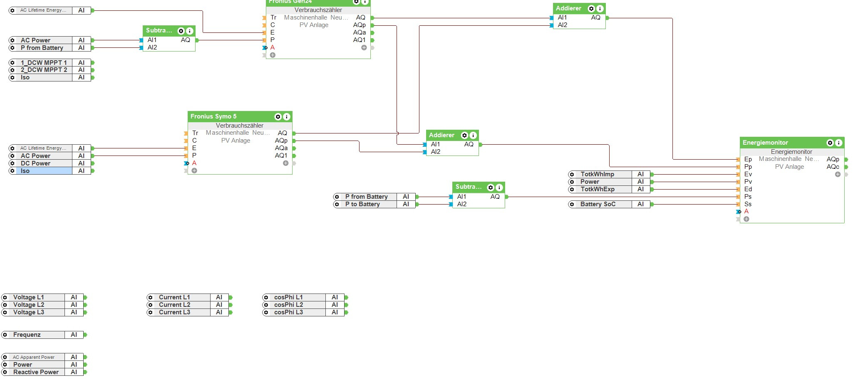
Task: Open gear icon of Voltage L1 input
Action: click(x=5, y=298)
